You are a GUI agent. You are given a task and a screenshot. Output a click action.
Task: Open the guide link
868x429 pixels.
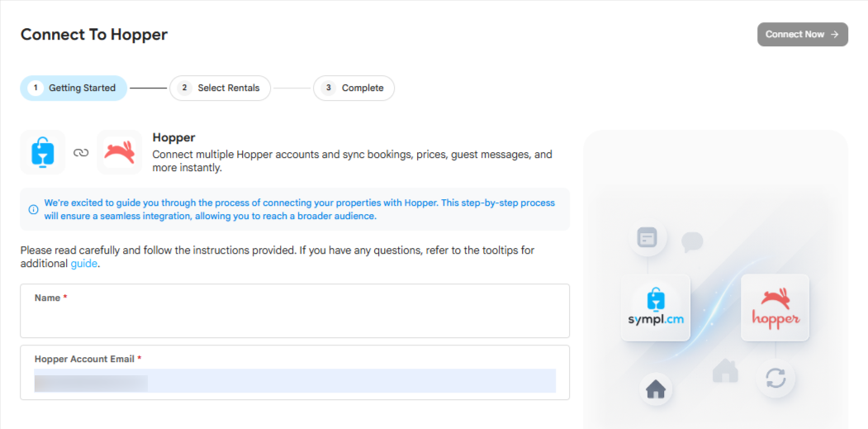coord(84,264)
